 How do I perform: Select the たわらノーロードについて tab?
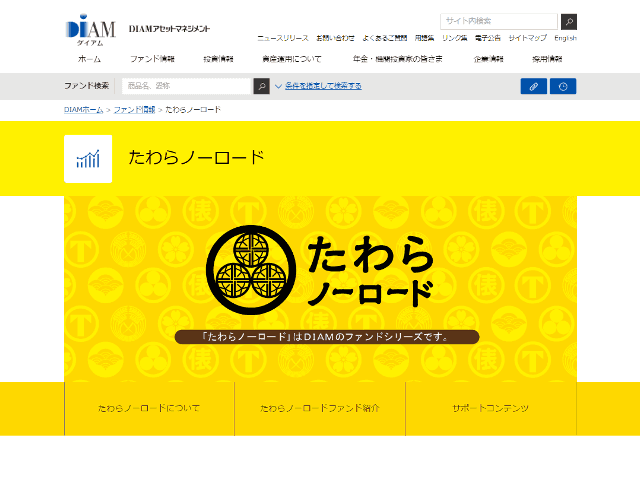(x=149, y=408)
